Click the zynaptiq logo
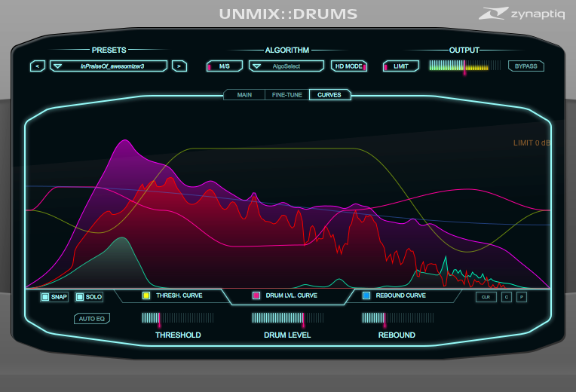 coord(522,14)
